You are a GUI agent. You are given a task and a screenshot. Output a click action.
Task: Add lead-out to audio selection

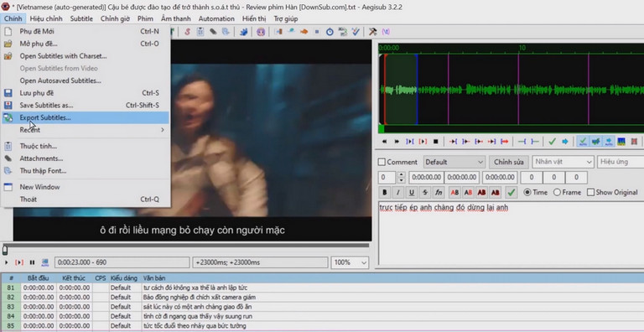(x=535, y=142)
